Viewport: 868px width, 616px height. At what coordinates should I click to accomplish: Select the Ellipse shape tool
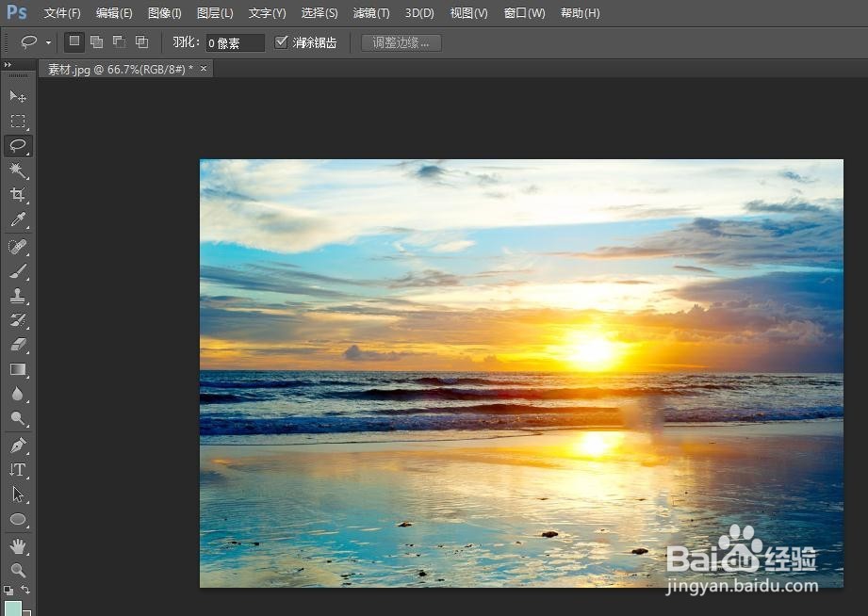18,519
